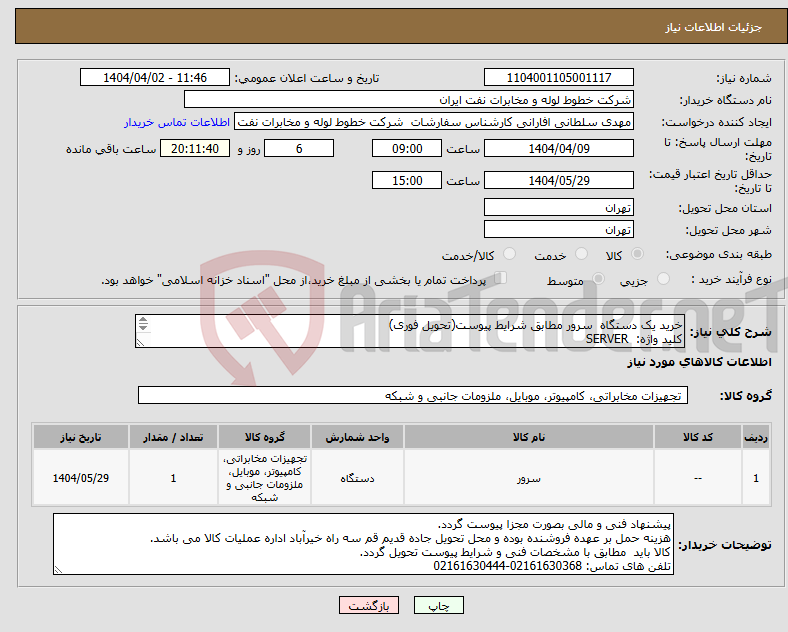Click delivery city field تهران

pyautogui.click(x=558, y=229)
